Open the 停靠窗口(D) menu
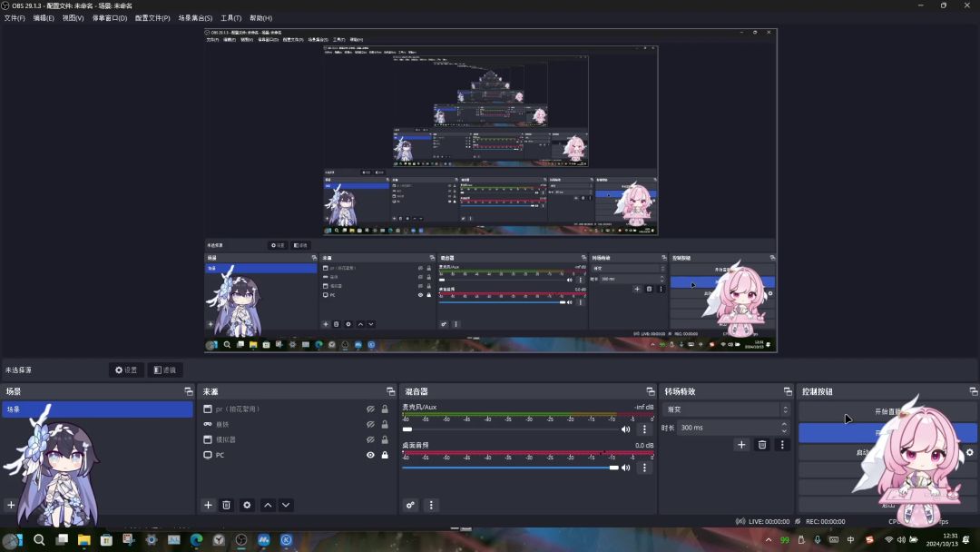This screenshot has width=980, height=552. coord(110,18)
